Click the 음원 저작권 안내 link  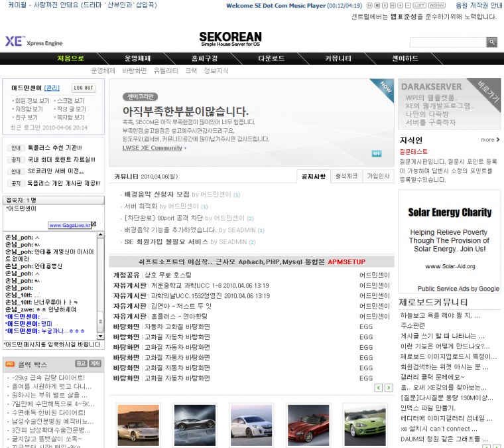click(479, 5)
